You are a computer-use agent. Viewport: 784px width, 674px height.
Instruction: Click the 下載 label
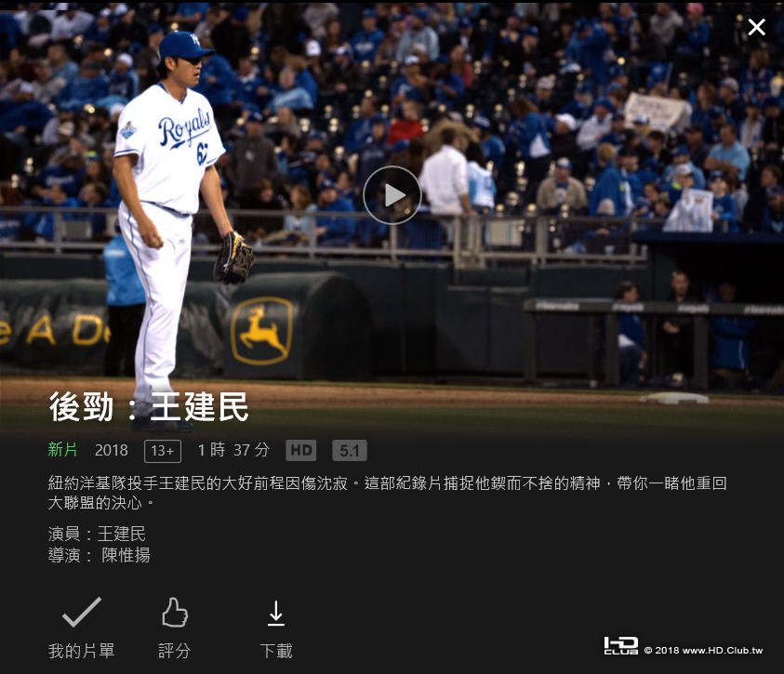click(x=276, y=651)
